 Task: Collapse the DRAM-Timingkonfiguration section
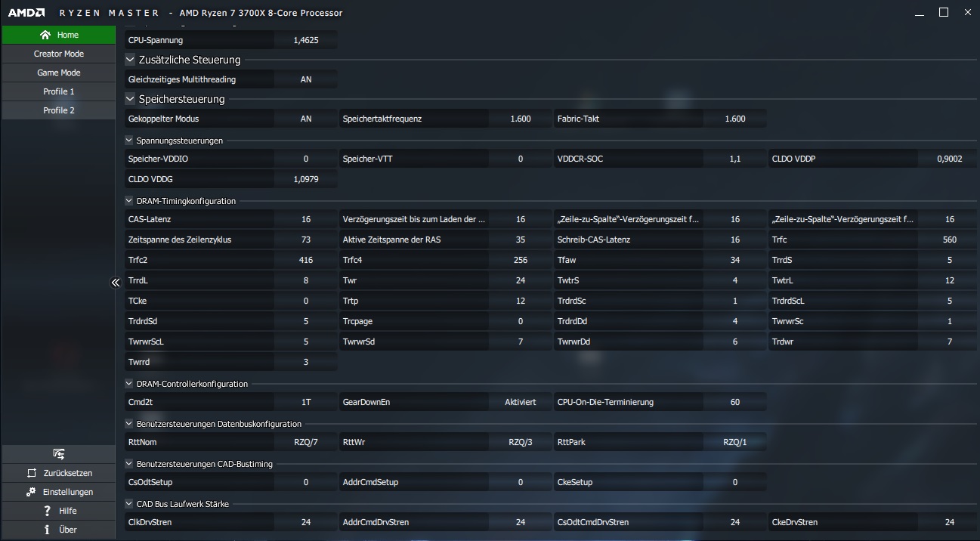(x=129, y=201)
